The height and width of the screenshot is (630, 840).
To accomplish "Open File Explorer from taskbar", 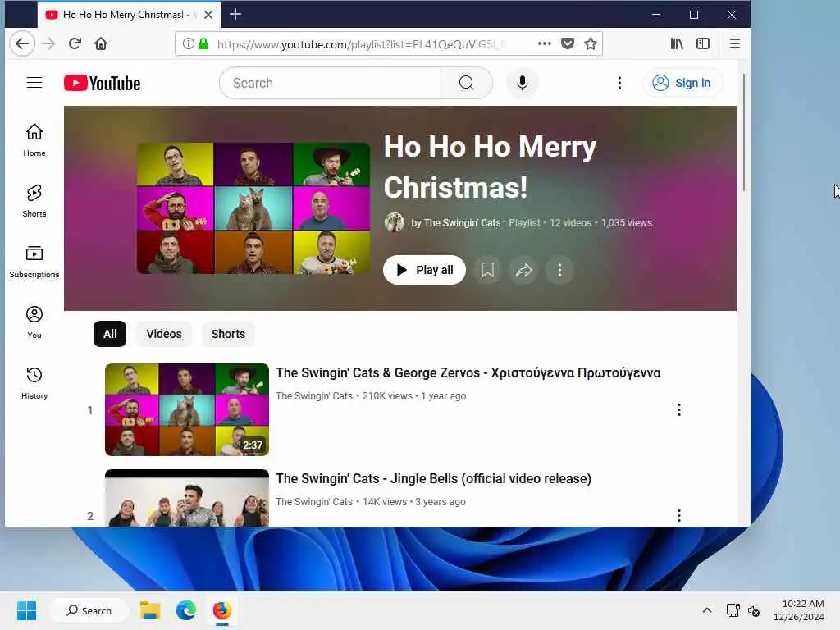I will coord(151,610).
